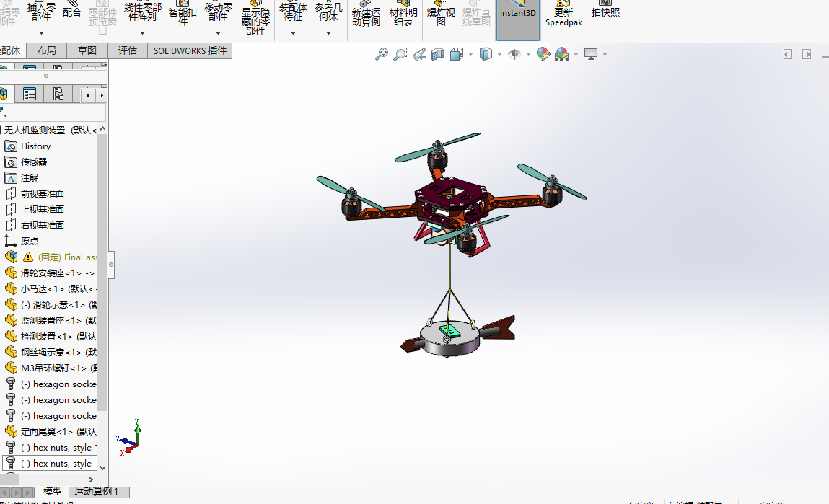Click the Zoom to Fit magnifier icon
Image resolution: width=829 pixels, height=504 pixels.
point(381,54)
